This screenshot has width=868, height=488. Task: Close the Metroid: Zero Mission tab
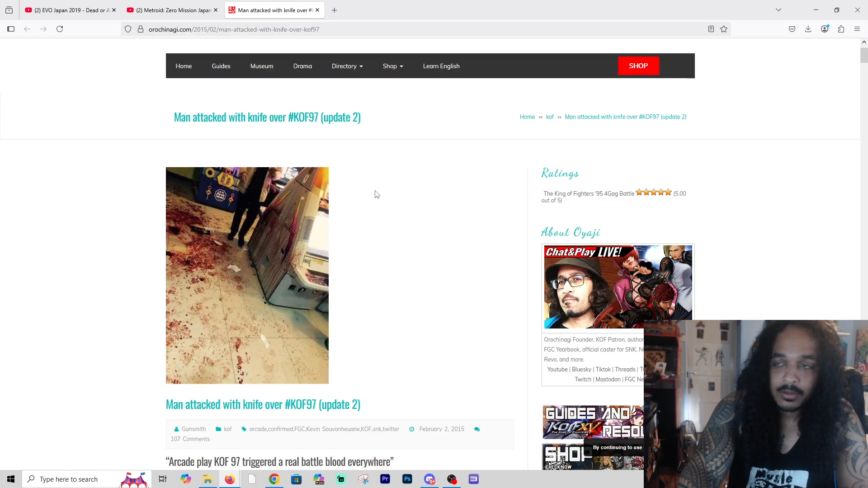pyautogui.click(x=216, y=10)
